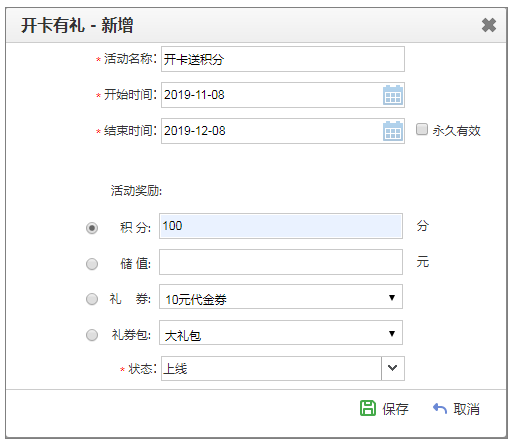Open the 状态 dropdown chevron
Viewport: 524px width, 445px height.
click(393, 368)
